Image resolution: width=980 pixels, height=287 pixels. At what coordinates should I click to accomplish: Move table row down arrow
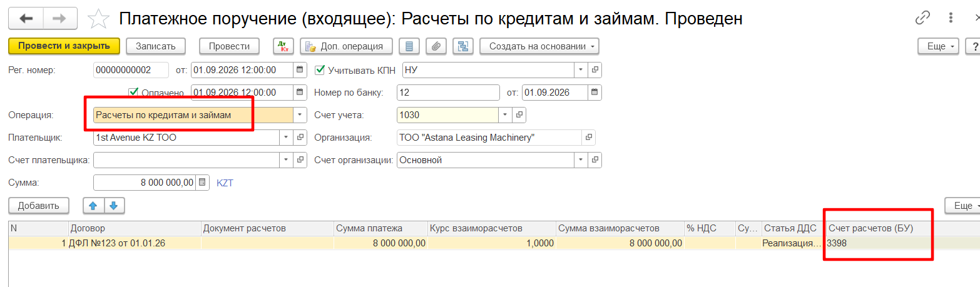coord(115,206)
